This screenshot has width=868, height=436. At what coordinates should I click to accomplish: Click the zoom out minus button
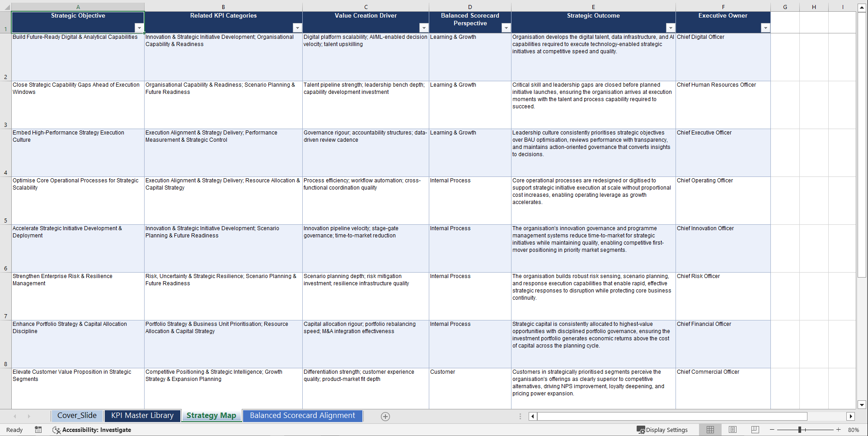tap(772, 430)
